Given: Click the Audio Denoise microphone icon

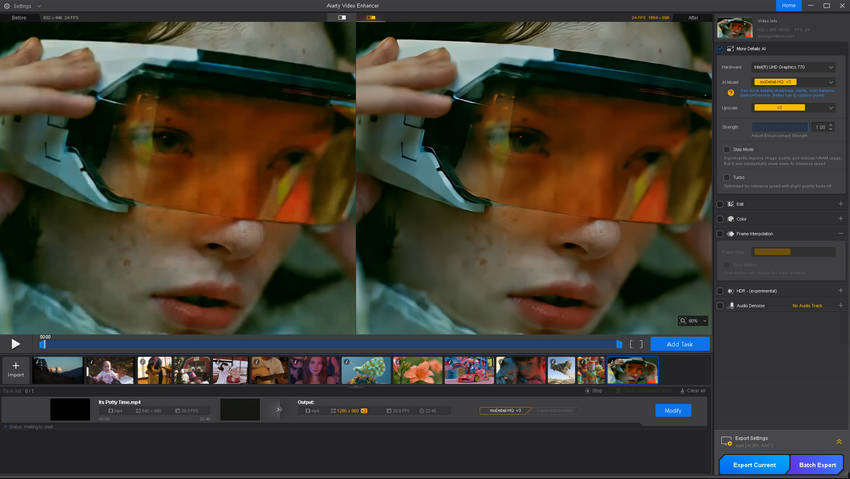Looking at the screenshot, I should pos(731,306).
